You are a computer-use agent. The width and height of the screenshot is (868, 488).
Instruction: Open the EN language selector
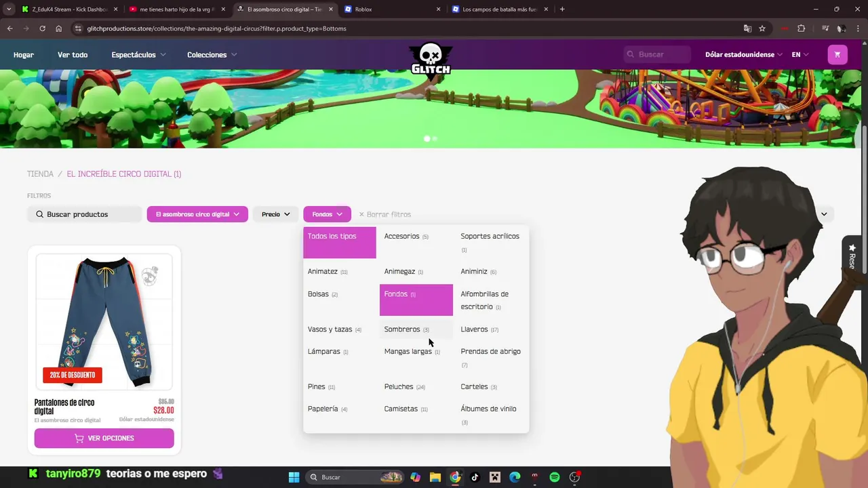[x=800, y=55]
